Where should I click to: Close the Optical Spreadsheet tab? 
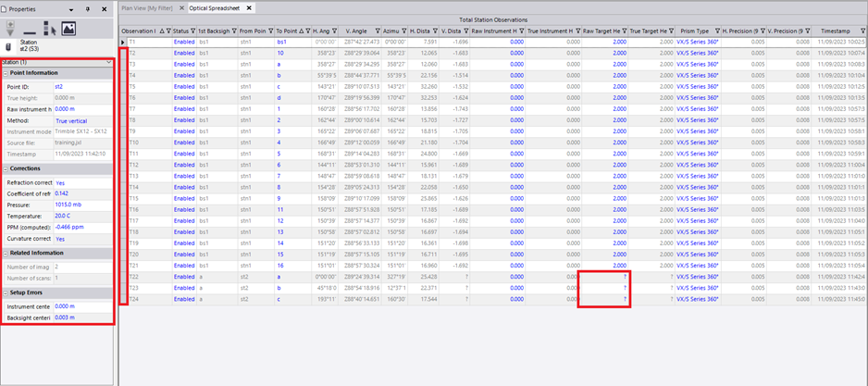click(x=249, y=7)
